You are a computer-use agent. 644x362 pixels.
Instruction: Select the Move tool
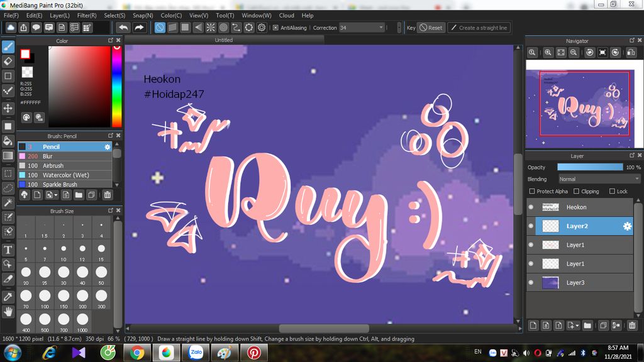[8, 108]
